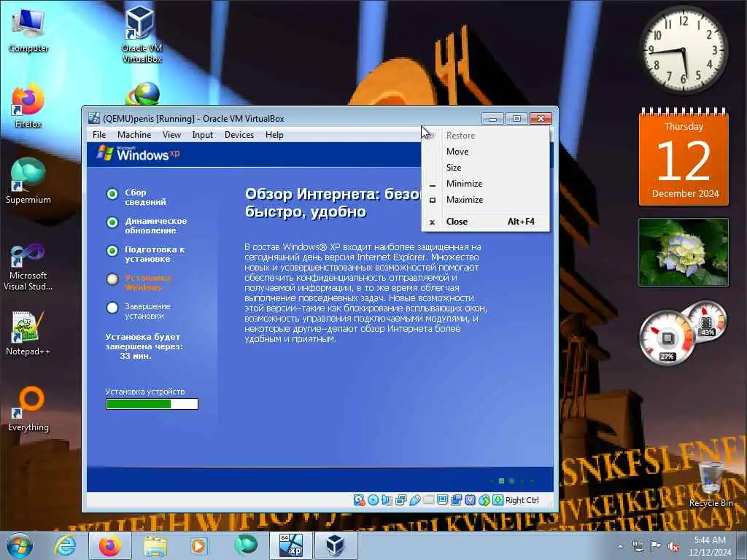Choose Size from the window system menu
Image resolution: width=747 pixels, height=560 pixels.
tap(485, 168)
